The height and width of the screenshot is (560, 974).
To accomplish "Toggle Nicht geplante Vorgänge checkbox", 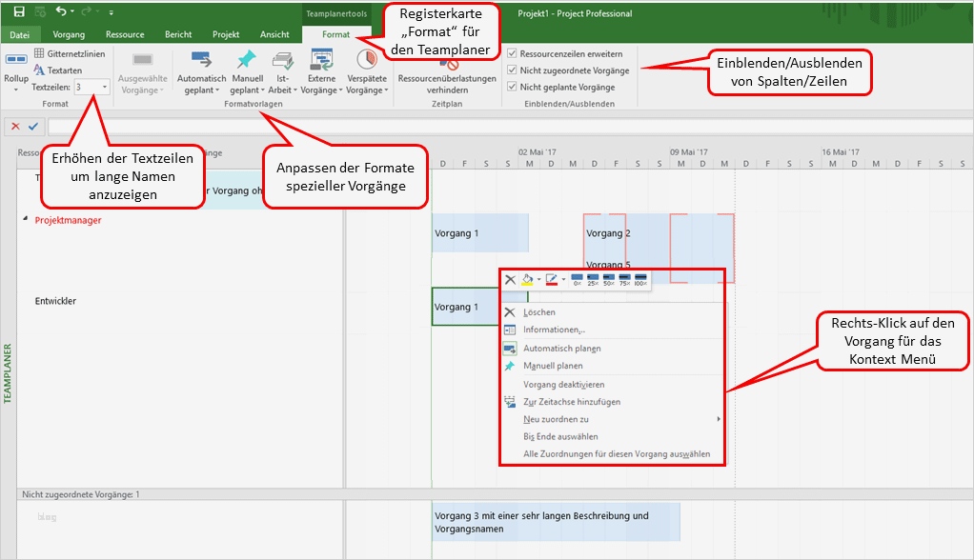I will (x=512, y=87).
